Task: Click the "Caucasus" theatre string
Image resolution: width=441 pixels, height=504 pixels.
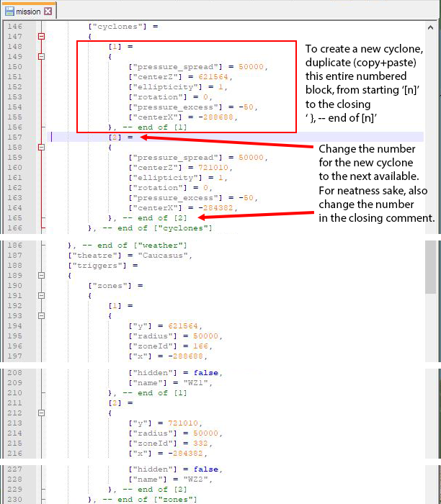Action: pos(163,256)
